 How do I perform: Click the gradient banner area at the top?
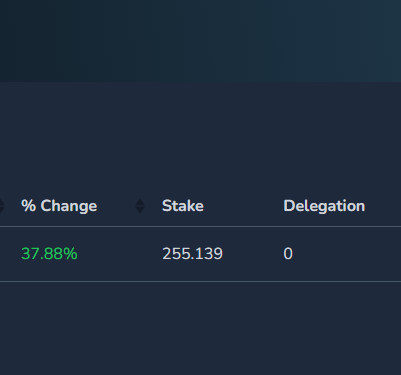pyautogui.click(x=200, y=41)
